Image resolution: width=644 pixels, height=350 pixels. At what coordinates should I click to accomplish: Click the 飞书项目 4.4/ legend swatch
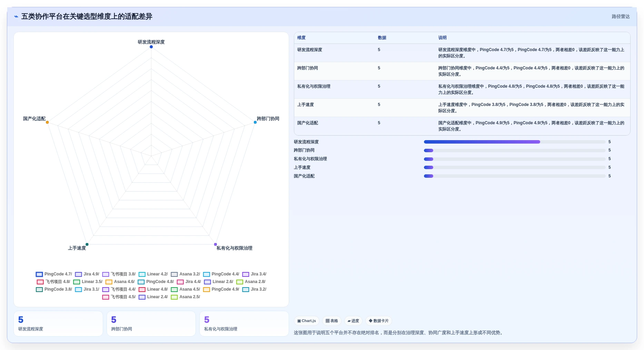point(106,290)
